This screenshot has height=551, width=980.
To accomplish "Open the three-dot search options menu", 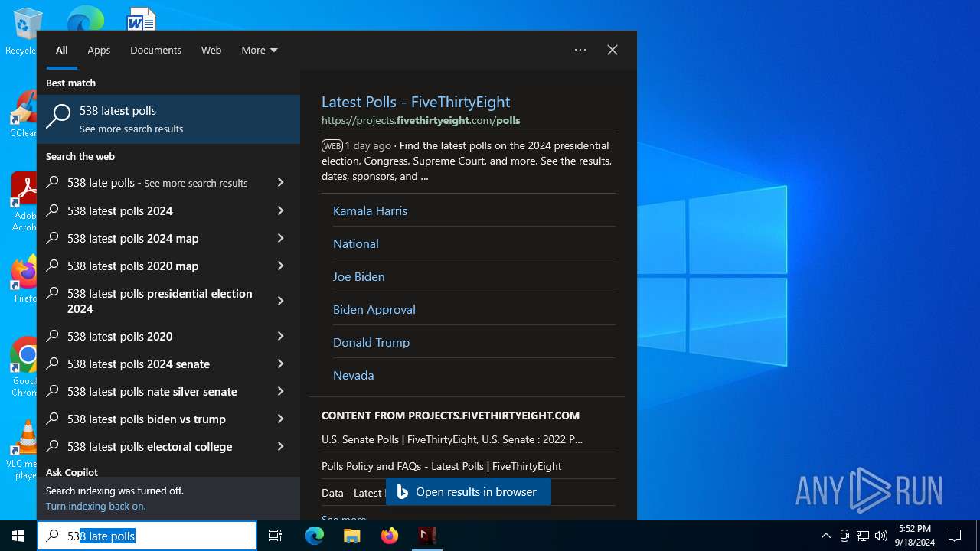I will (x=580, y=50).
